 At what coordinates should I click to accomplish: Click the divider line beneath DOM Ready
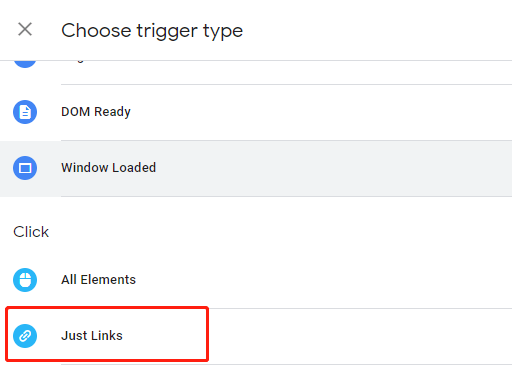286,140
